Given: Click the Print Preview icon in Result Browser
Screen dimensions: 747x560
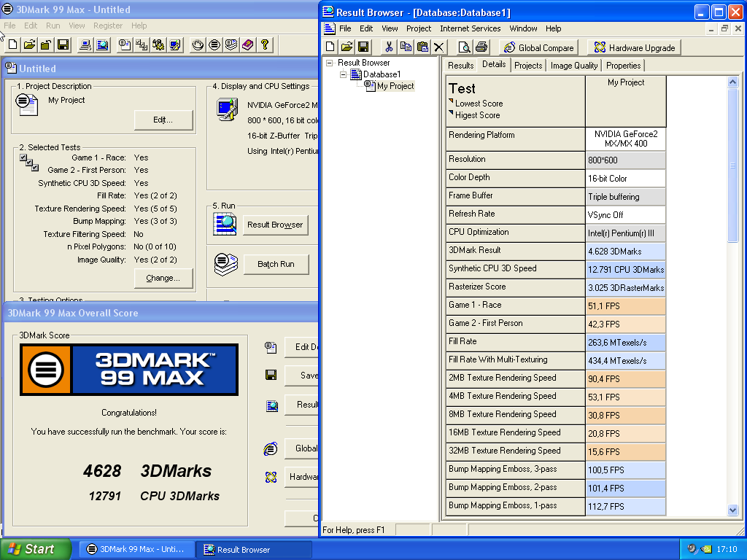Looking at the screenshot, I should coord(465,47).
